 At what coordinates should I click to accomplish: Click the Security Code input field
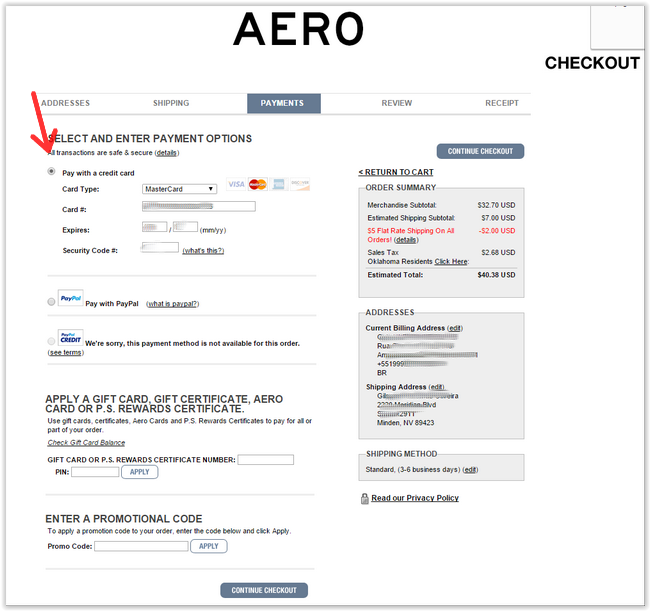pyautogui.click(x=160, y=247)
